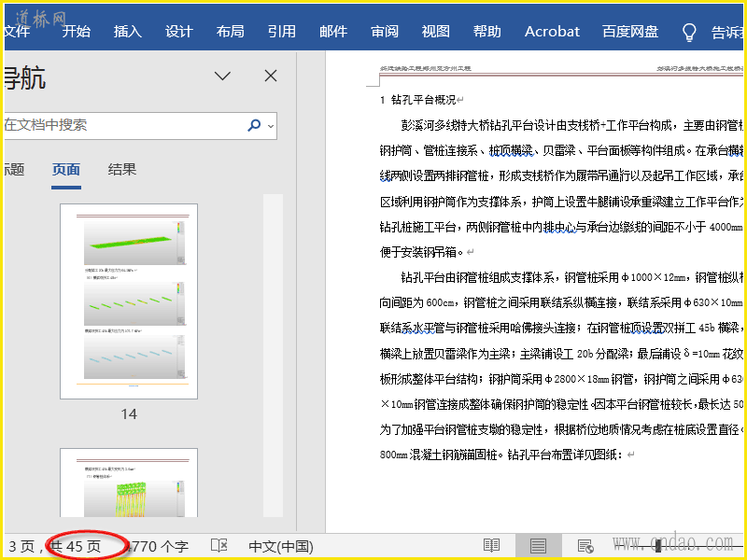Switch to Read Mode view icon
Viewport: 747px width, 560px height.
pos(491,545)
